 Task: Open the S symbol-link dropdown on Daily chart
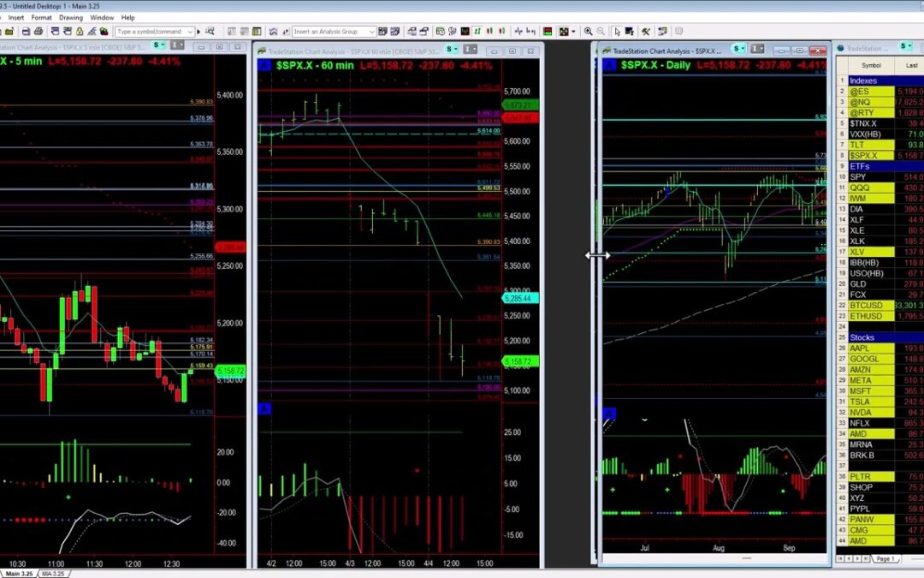pos(739,49)
